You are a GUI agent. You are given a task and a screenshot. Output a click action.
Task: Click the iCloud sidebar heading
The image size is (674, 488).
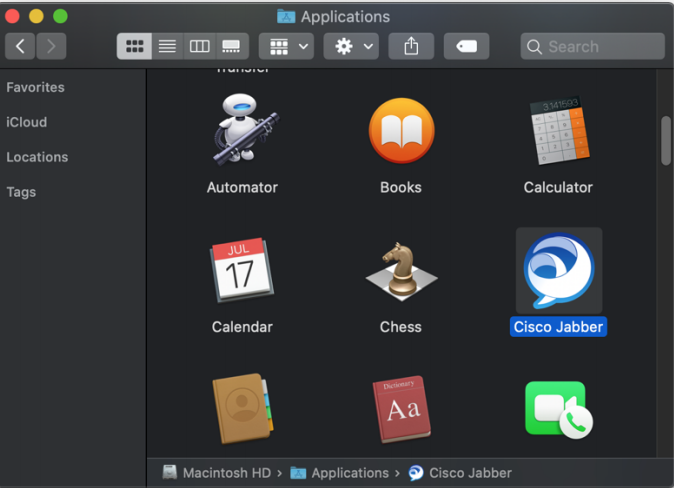[x=26, y=122]
